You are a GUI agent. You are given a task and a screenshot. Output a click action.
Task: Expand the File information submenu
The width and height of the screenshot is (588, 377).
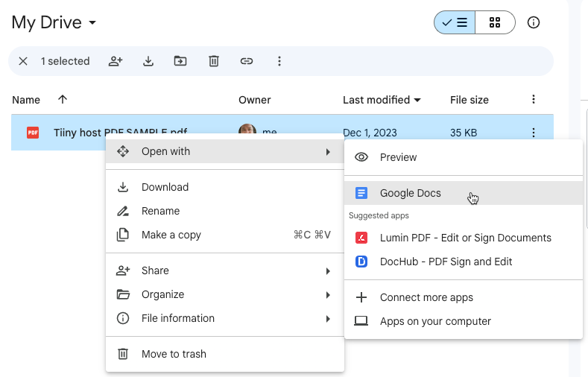225,319
